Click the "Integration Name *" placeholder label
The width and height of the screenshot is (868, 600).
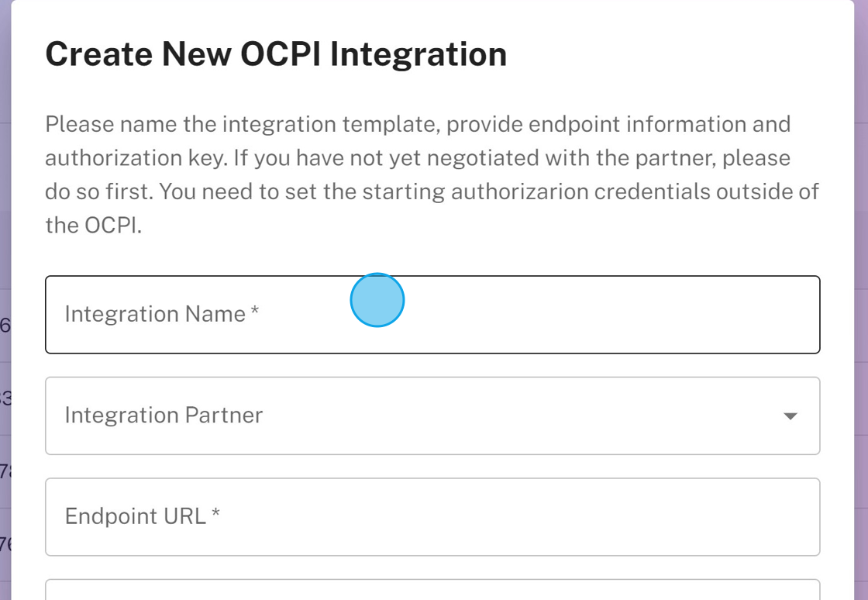click(x=162, y=315)
